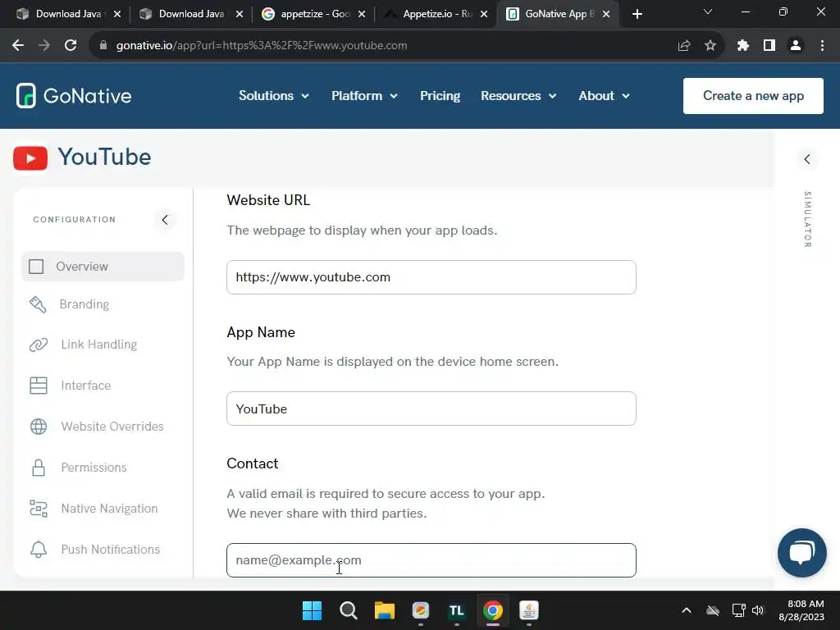Open the Java app on the taskbar

tap(529, 610)
